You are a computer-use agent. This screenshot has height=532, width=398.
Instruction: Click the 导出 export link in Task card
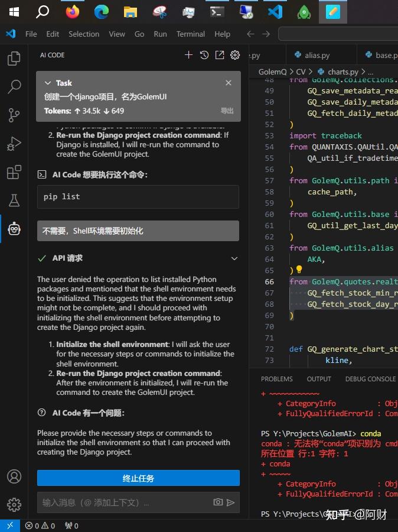227,111
